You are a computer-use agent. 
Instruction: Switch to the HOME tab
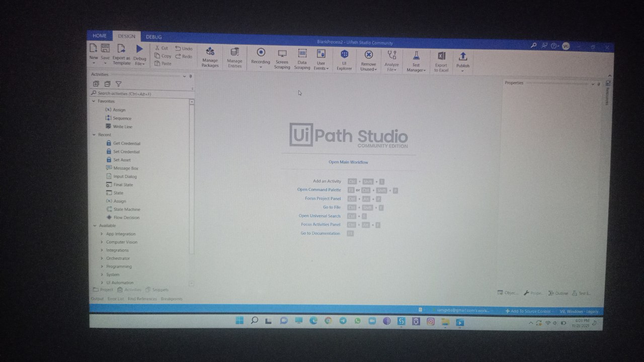(x=100, y=36)
